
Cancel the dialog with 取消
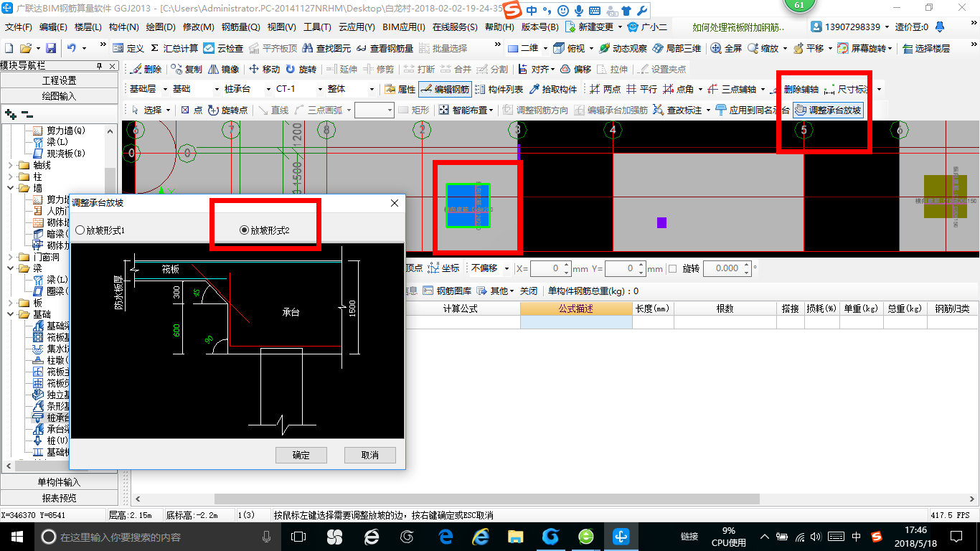(x=370, y=455)
